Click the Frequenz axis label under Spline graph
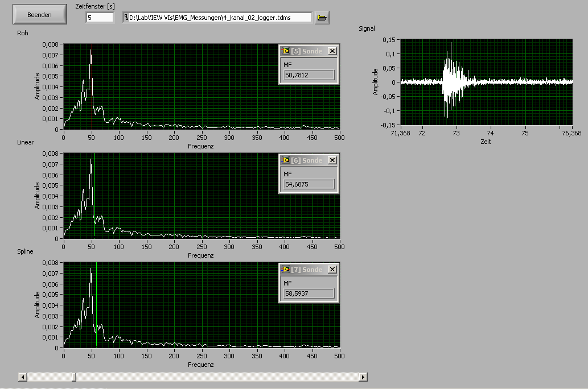This screenshot has height=389, width=588. pos(200,365)
